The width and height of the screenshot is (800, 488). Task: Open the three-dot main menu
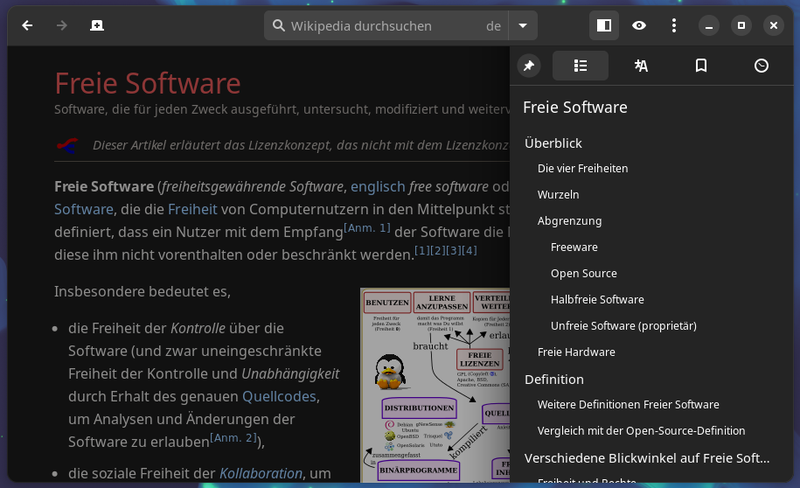click(x=674, y=26)
